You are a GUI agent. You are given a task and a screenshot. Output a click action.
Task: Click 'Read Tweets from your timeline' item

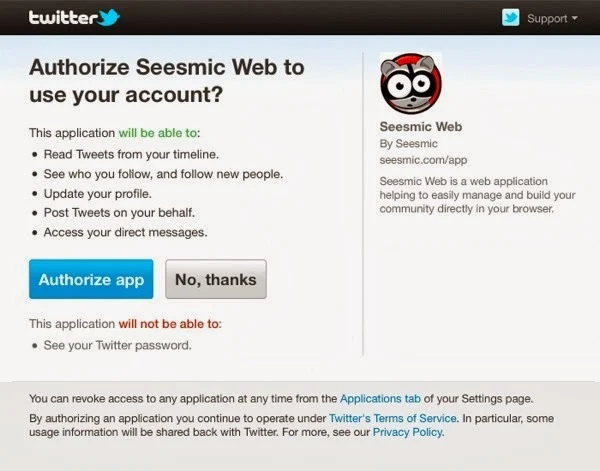point(131,154)
